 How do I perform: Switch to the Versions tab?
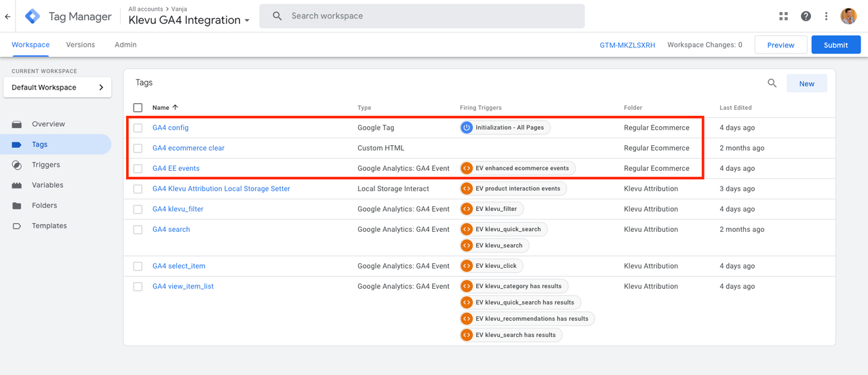point(81,45)
